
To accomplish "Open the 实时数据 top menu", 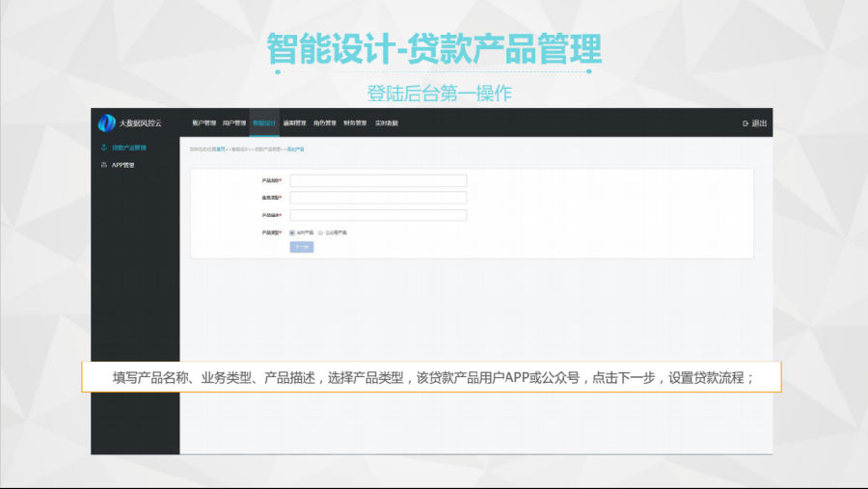I will pos(386,123).
